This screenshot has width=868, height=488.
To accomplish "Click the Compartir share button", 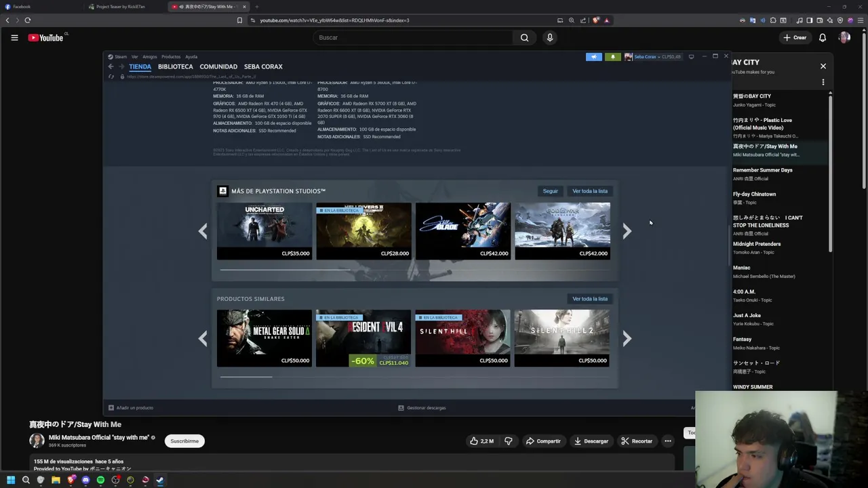I will click(543, 441).
